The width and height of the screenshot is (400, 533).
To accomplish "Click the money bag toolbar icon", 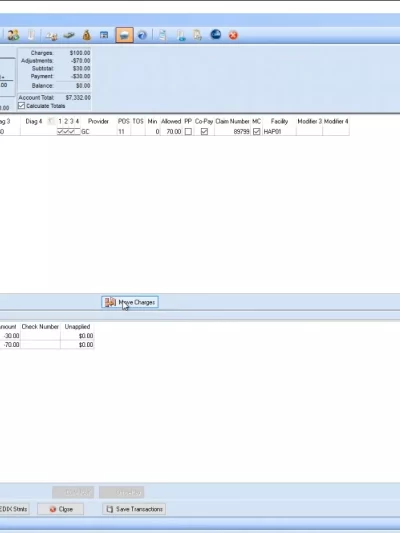I will (x=87, y=35).
